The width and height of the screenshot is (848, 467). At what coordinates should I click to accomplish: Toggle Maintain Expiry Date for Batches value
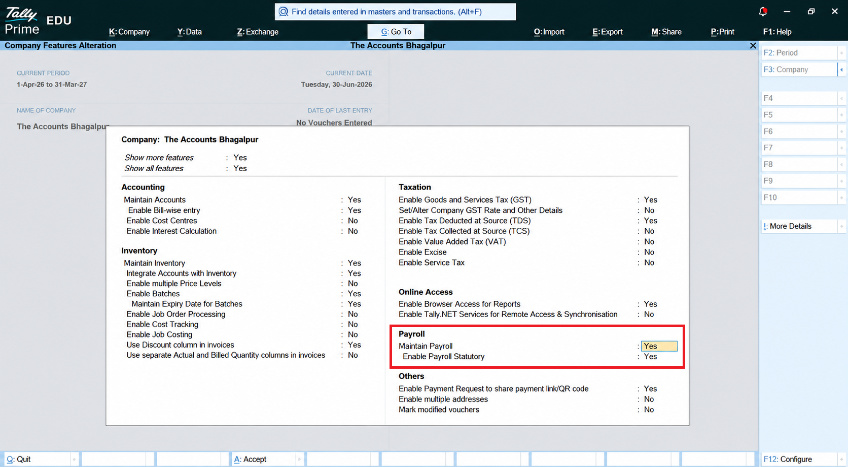(354, 304)
